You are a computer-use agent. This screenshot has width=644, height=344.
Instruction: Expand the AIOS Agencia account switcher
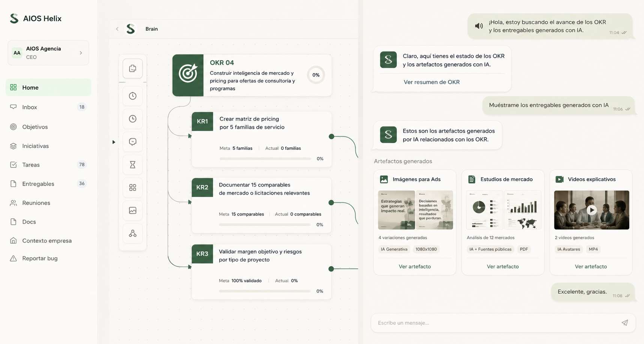point(48,53)
